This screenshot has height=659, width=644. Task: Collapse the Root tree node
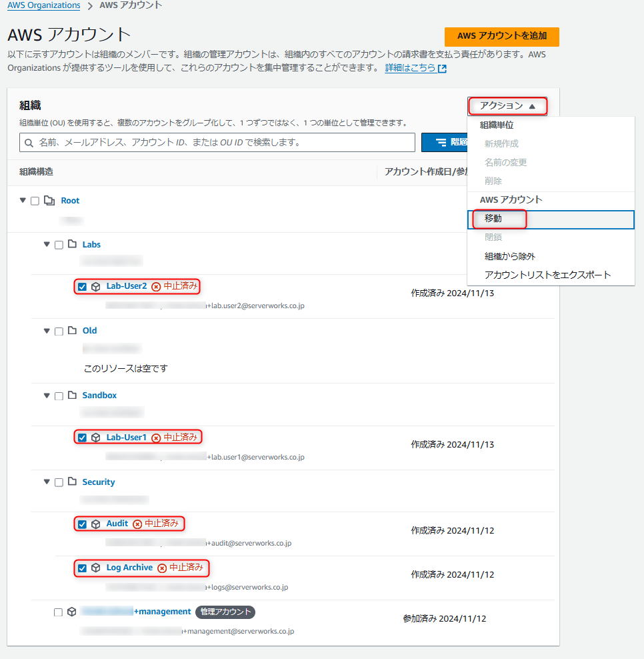23,200
